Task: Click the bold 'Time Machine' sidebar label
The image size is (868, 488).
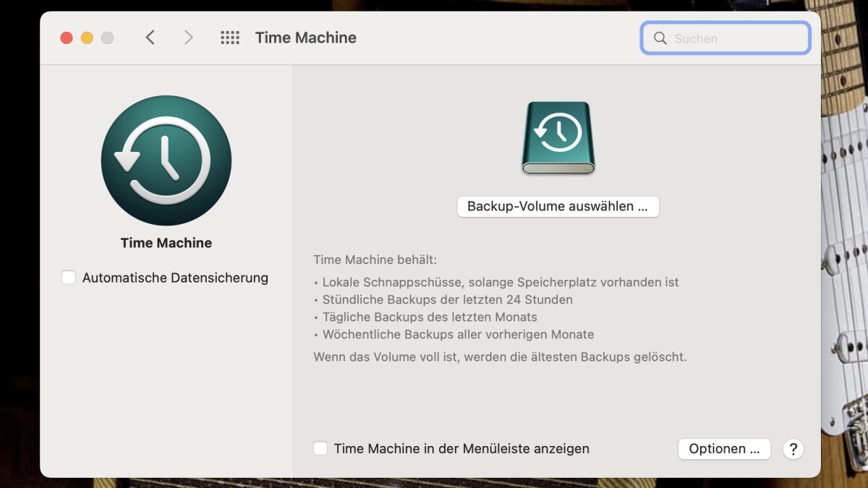Action: tap(166, 243)
